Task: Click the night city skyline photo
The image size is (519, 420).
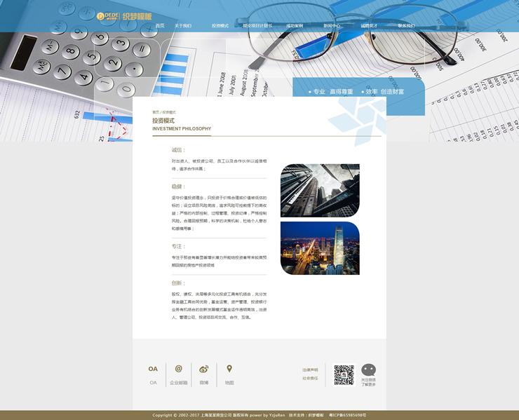Action: (320, 248)
